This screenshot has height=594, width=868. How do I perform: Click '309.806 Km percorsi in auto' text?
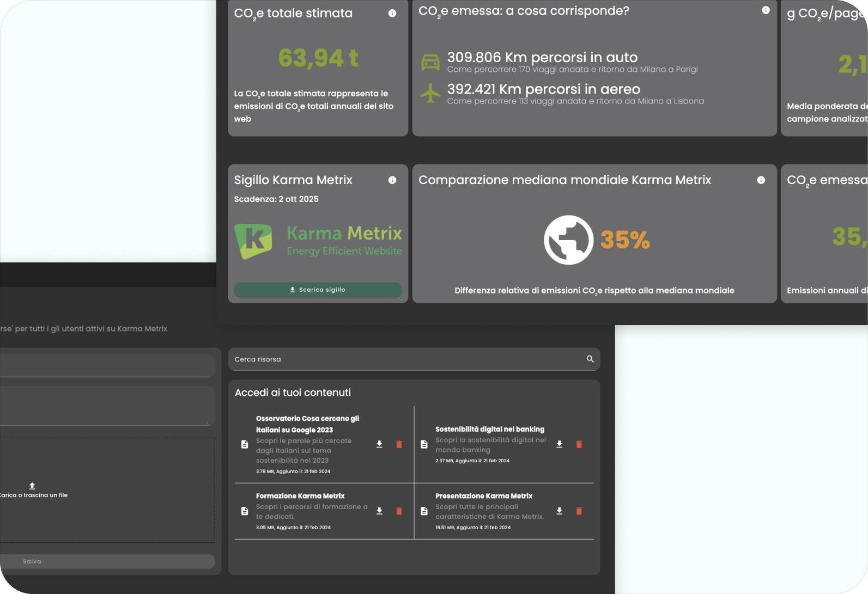click(x=542, y=57)
